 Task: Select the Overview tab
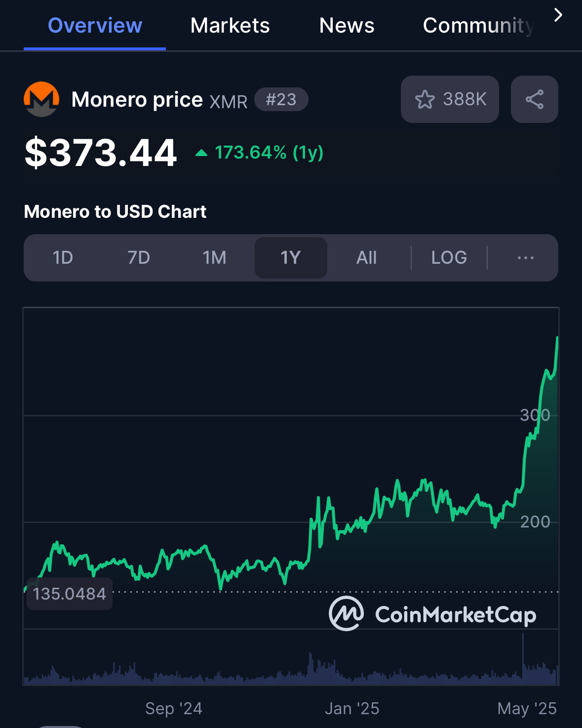click(95, 25)
